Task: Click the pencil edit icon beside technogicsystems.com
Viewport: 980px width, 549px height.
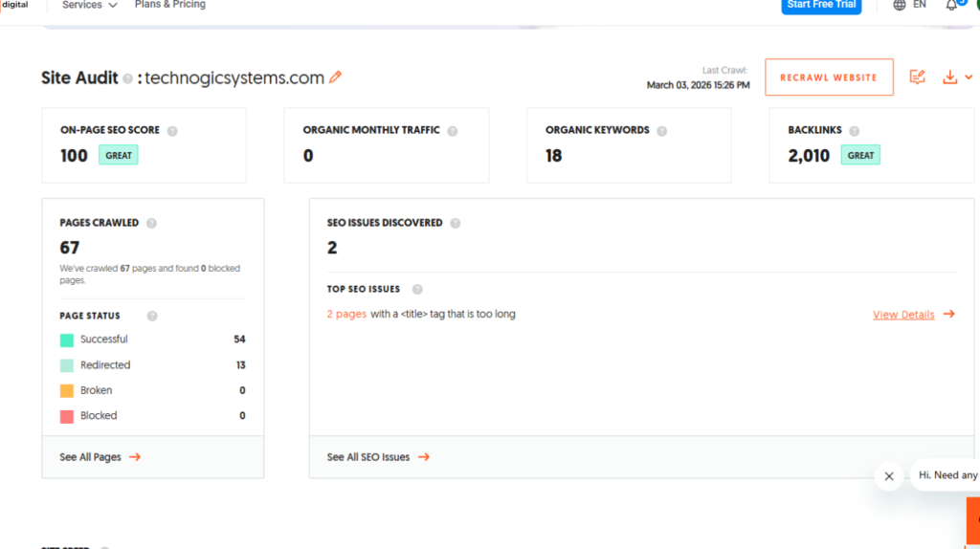Action: pyautogui.click(x=336, y=77)
